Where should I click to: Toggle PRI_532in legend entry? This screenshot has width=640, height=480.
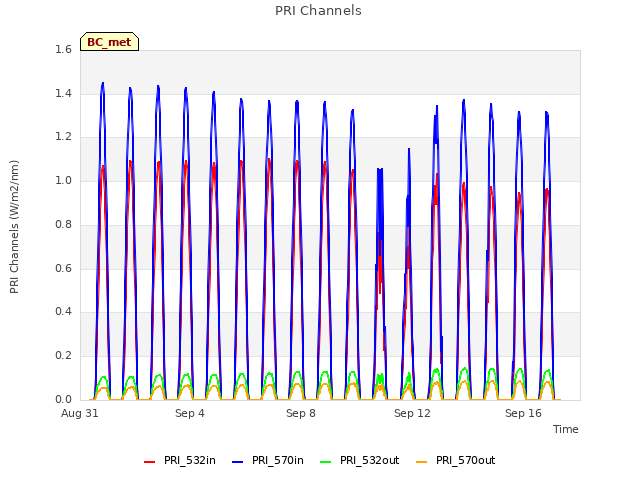pos(180,460)
